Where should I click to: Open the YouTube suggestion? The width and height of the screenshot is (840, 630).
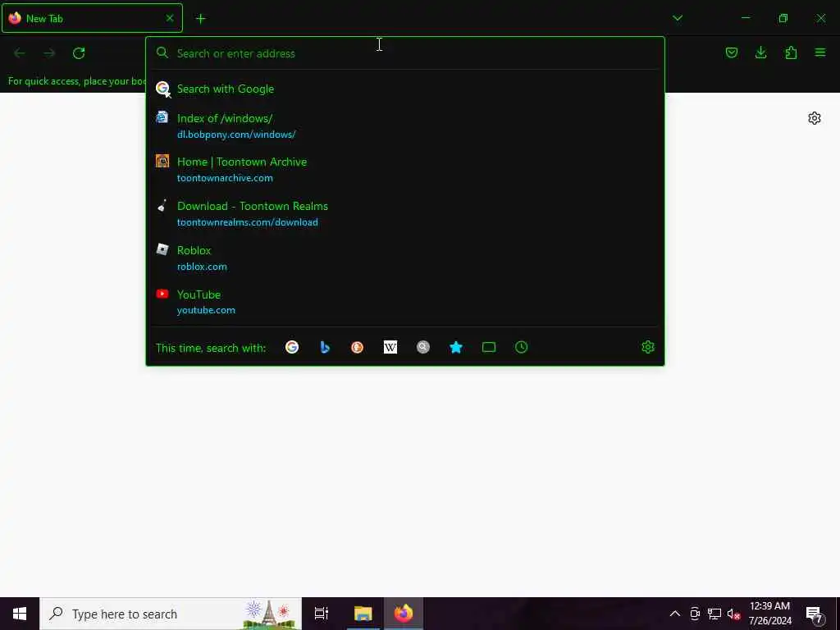[x=405, y=302]
